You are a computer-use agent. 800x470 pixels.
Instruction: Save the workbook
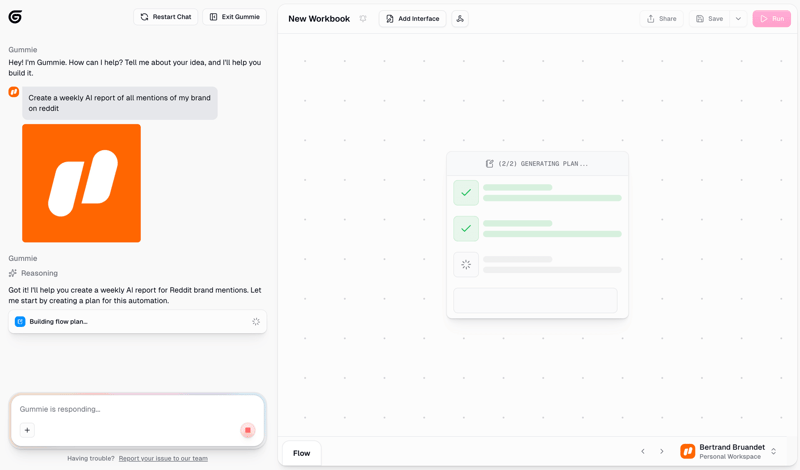tap(710, 19)
